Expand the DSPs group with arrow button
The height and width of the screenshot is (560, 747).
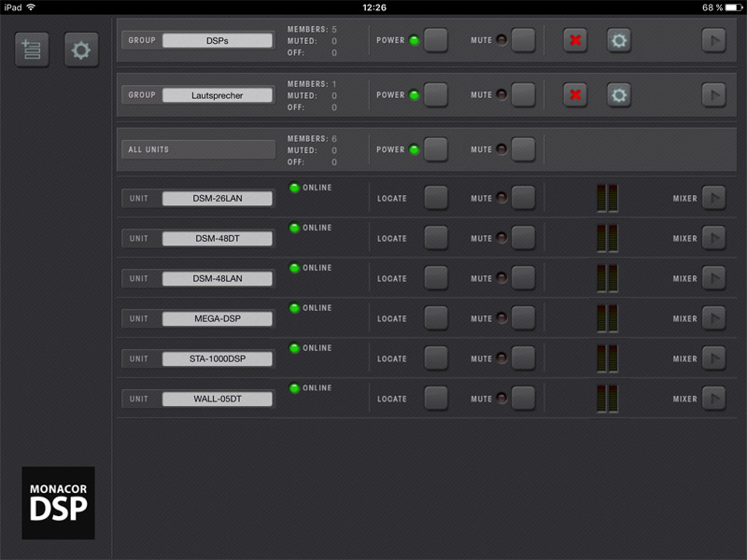(713, 40)
